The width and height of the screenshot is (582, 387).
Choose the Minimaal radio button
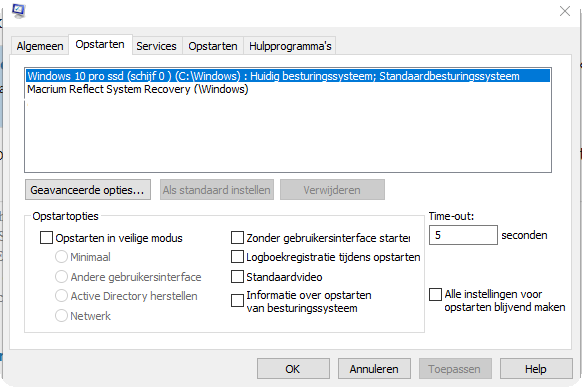61,257
